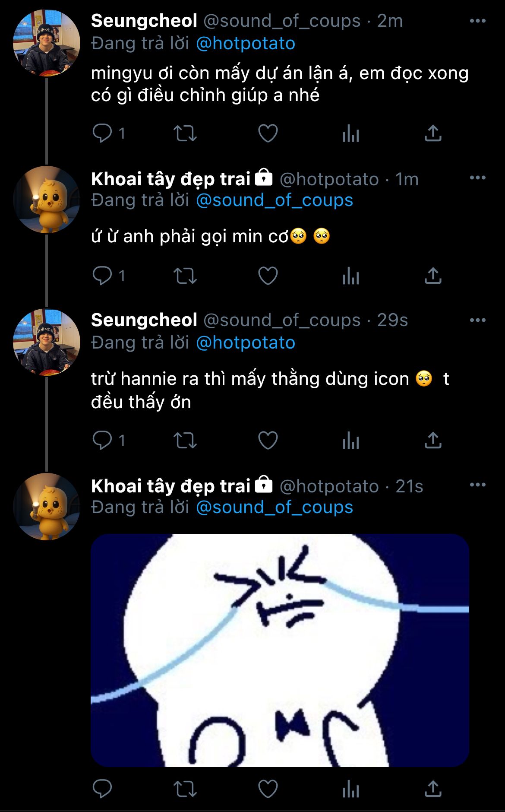Screen dimensions: 505x812
Task: Like Seungcheol's tweet about hannie
Action: pyautogui.click(x=268, y=440)
